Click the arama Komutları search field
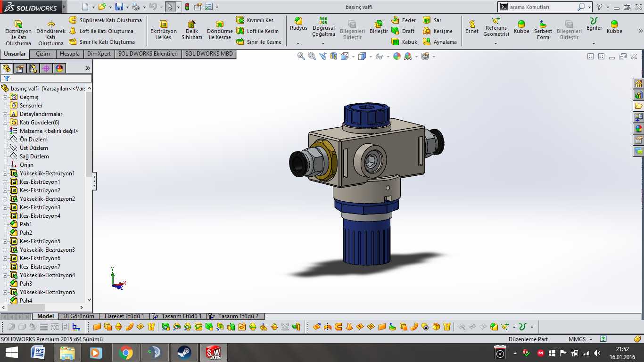 pyautogui.click(x=542, y=7)
